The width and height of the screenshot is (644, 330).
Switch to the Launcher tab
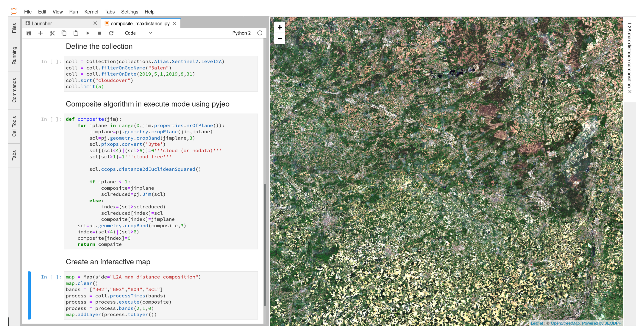pos(42,23)
